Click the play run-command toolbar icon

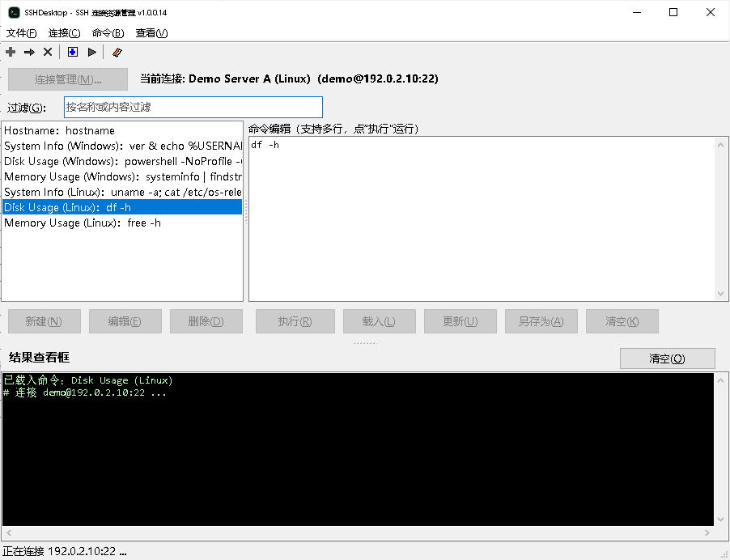[92, 52]
